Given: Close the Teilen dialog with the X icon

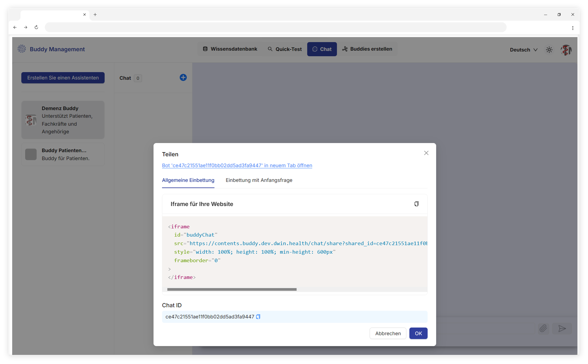Looking at the screenshot, I should tap(426, 153).
